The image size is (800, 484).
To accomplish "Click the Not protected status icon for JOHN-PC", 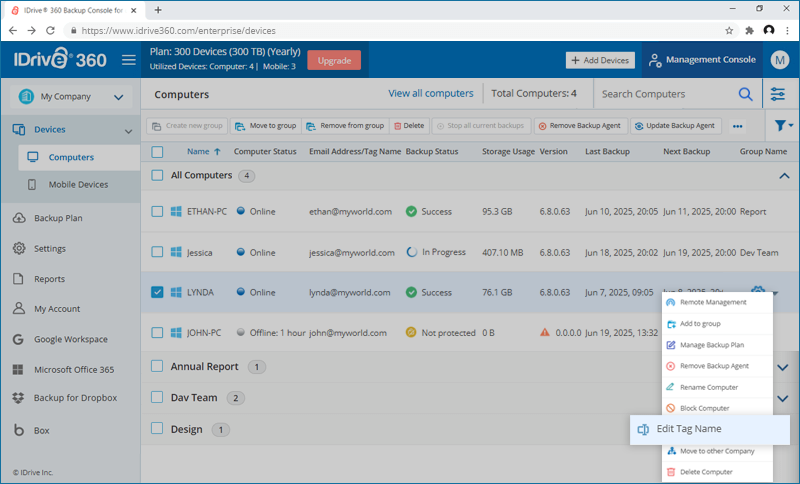I will point(411,333).
